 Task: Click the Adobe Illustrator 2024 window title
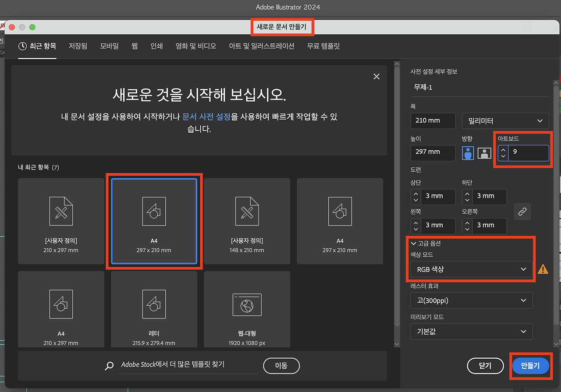288,7
